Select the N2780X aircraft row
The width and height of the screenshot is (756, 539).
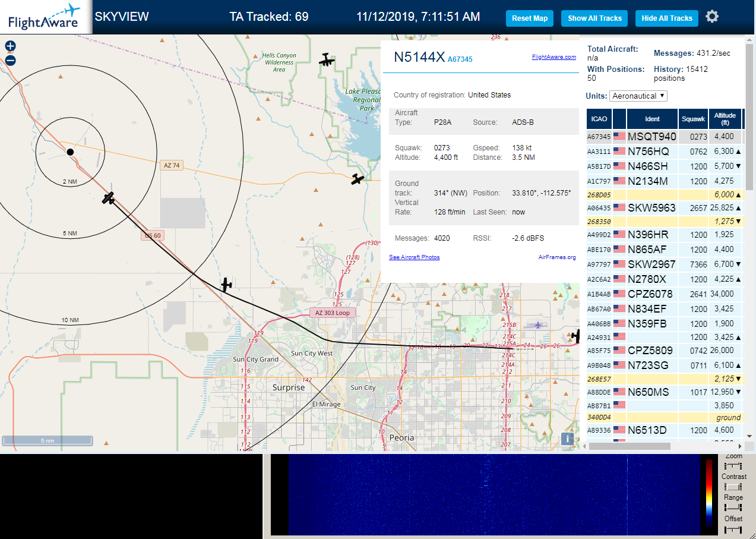tap(665, 279)
